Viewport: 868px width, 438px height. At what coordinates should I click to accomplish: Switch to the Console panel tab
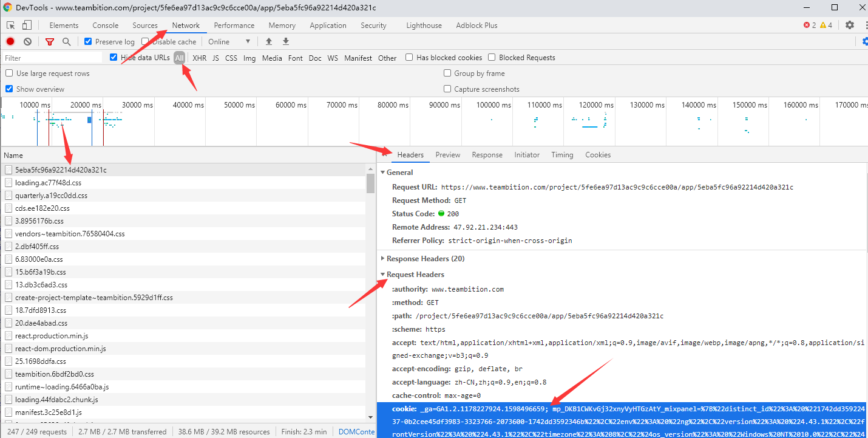106,26
